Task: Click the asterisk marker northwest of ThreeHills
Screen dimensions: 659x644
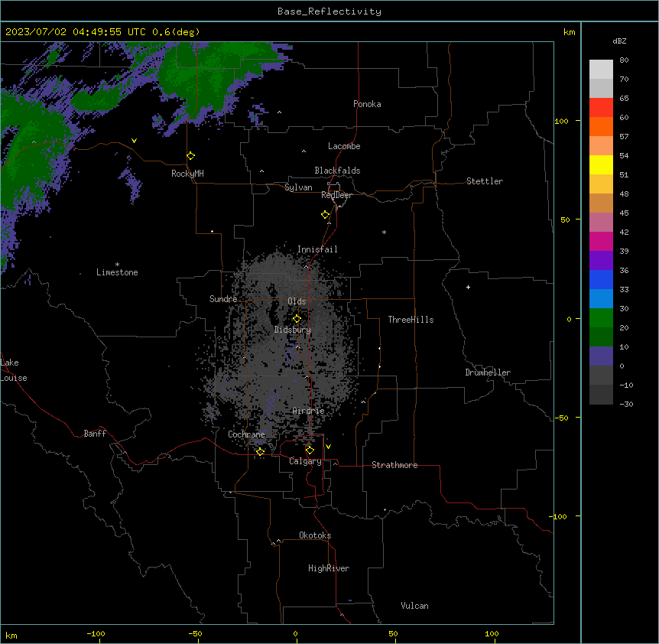Action: [x=384, y=232]
